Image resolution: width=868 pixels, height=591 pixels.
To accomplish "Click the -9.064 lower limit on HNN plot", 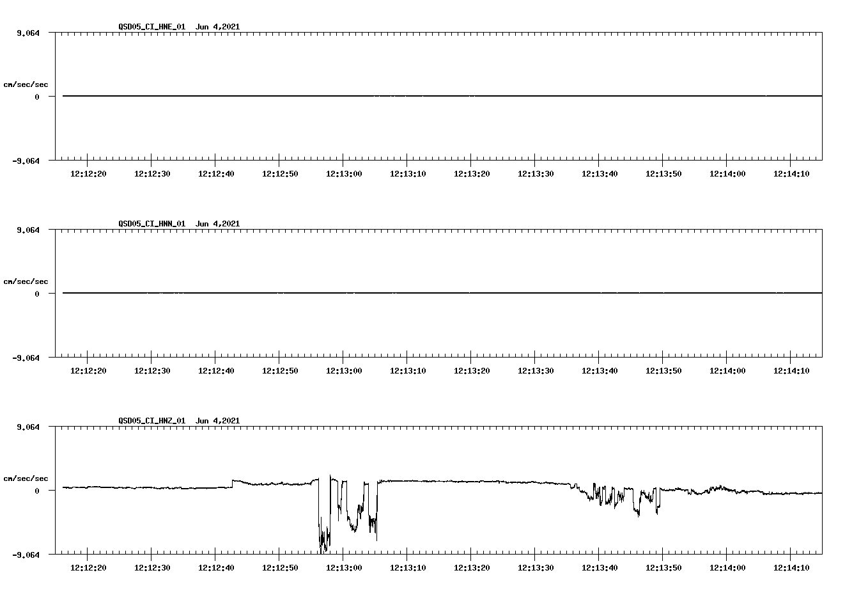I will click(x=26, y=358).
